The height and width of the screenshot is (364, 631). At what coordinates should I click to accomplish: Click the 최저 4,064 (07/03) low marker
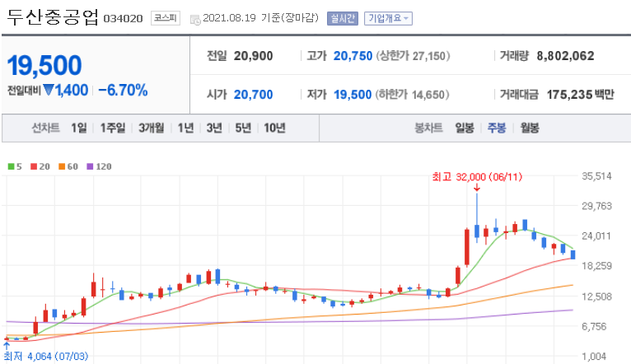(x=46, y=356)
